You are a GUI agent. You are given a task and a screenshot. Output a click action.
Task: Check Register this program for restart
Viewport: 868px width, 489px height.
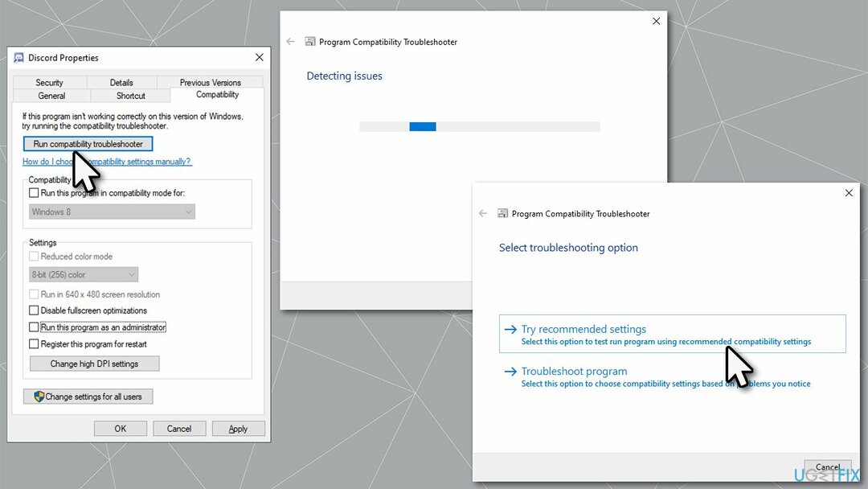[34, 344]
